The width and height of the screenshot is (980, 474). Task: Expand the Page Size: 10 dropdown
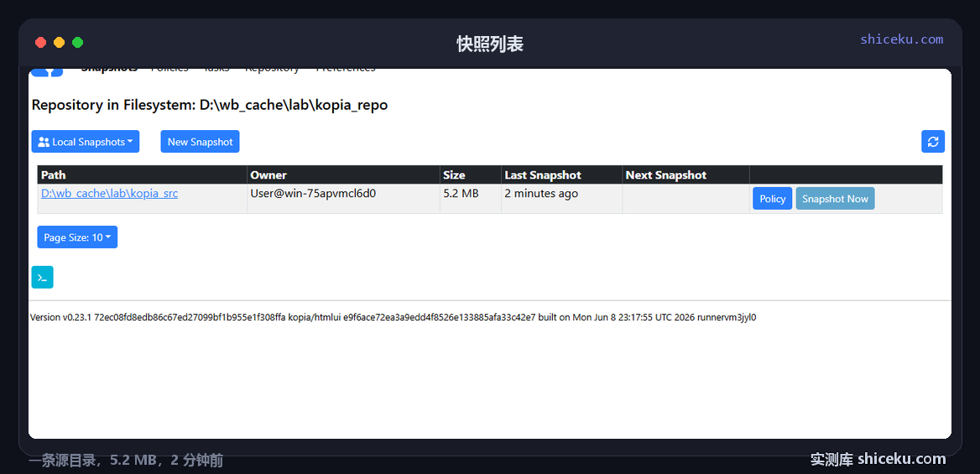pyautogui.click(x=77, y=237)
